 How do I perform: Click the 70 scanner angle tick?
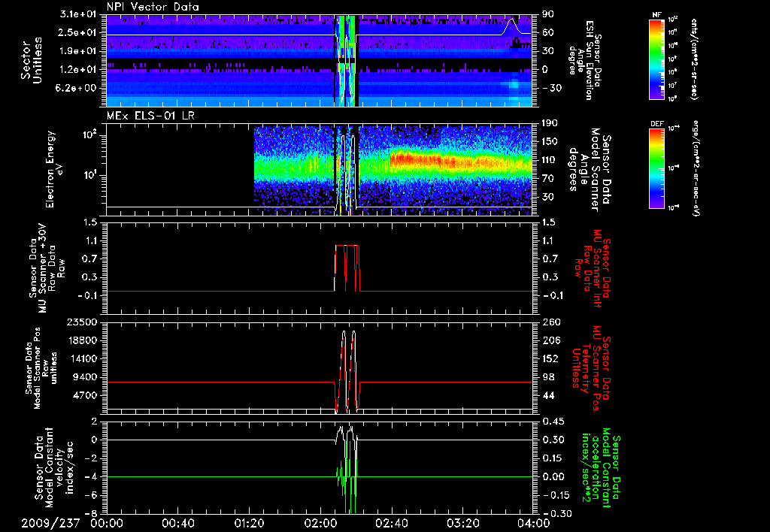point(547,178)
